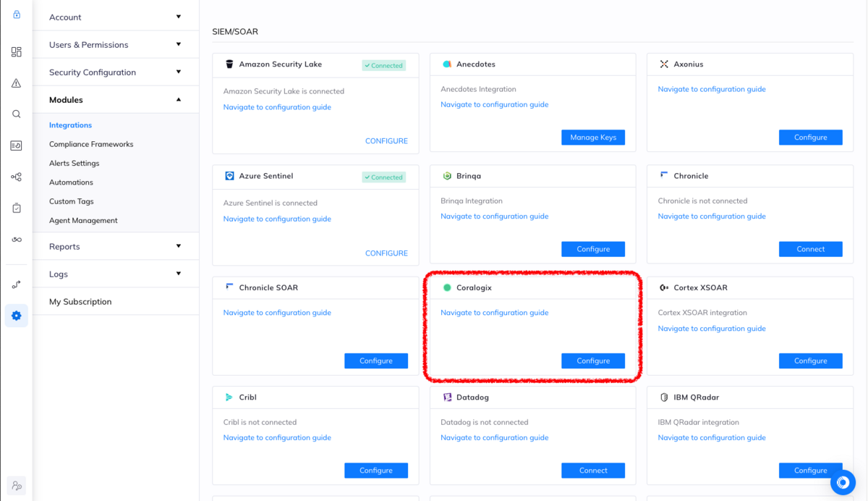Open Automations in Modules

pos(71,182)
